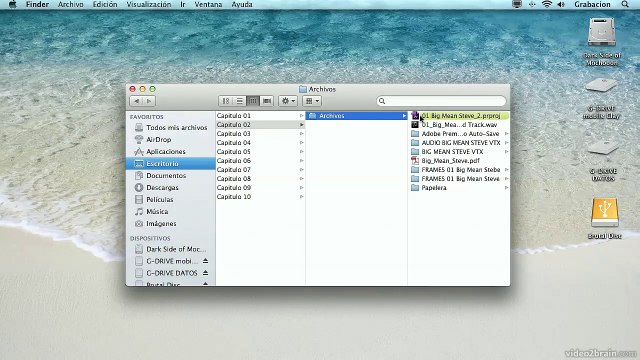Open the Ir menu
640x360 pixels.
point(183,4)
